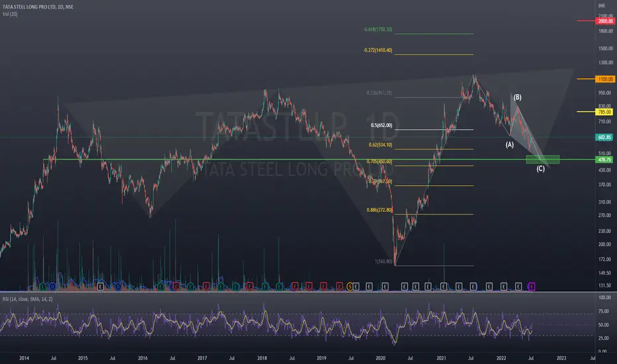Viewport: 617px width, 364px height.
Task: Click the green 478.75 price label
Action: (605, 159)
